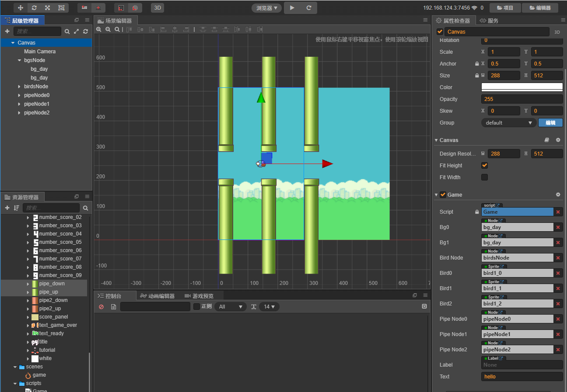The height and width of the screenshot is (392, 567).
Task: Open the Game component gear settings
Action: point(558,194)
